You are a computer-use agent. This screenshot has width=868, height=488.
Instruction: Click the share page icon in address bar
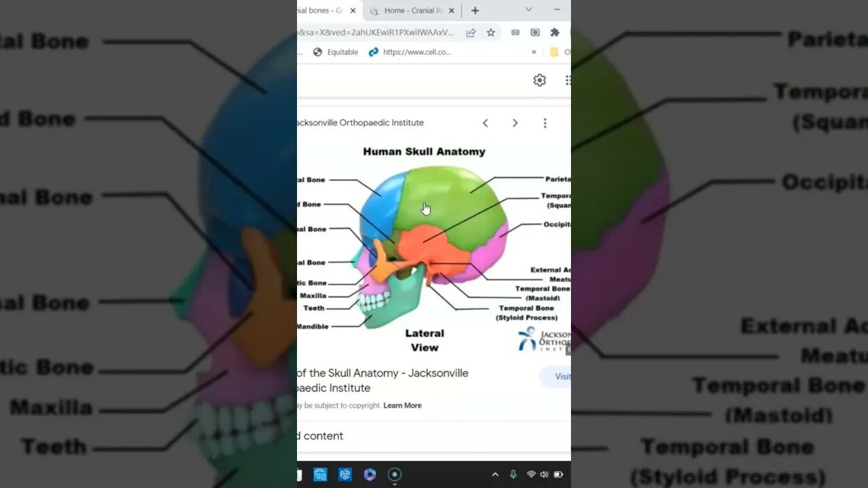pos(471,33)
